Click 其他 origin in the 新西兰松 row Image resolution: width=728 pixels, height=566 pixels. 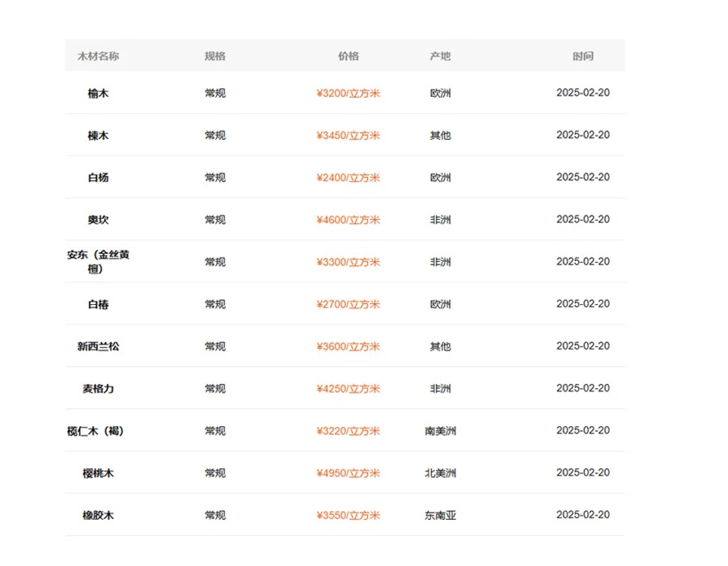pyautogui.click(x=440, y=347)
